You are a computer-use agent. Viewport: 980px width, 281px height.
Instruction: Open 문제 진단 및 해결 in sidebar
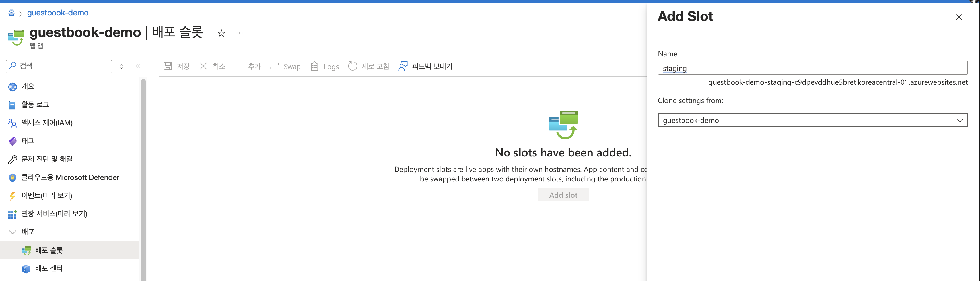tap(70, 159)
